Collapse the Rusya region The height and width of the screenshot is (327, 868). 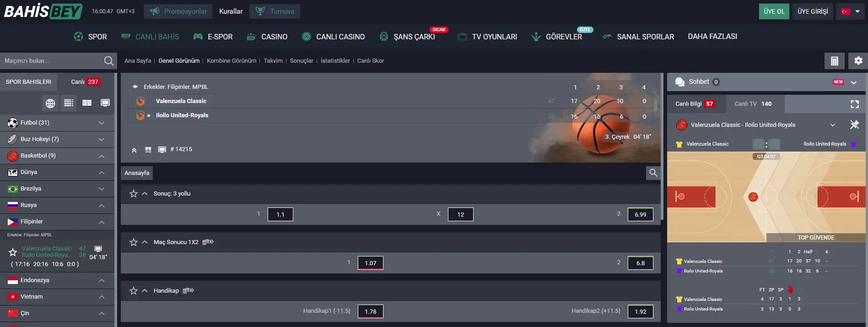(x=102, y=206)
